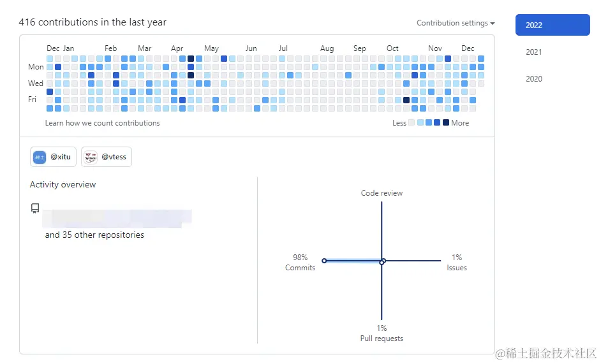Filter activity by @vtess organization
The width and height of the screenshot is (601, 364).
pos(107,157)
